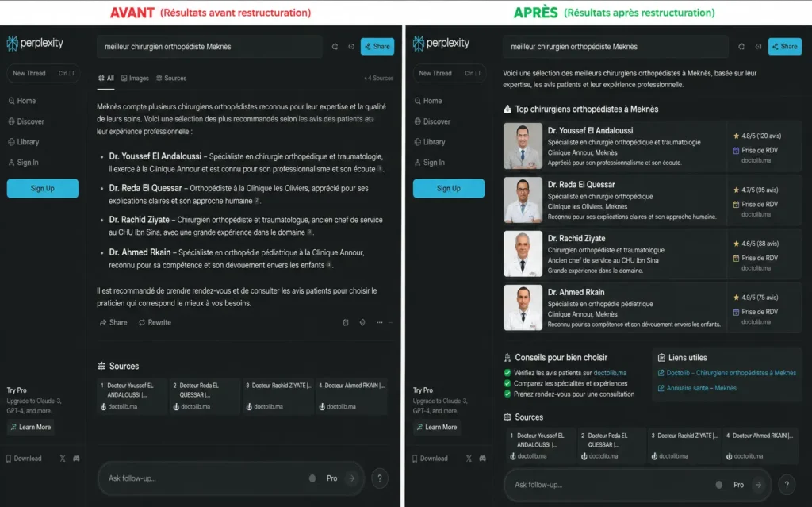812x507 pixels.
Task: Click the Perplexity logo in the APRÈS panel
Action: 441,43
